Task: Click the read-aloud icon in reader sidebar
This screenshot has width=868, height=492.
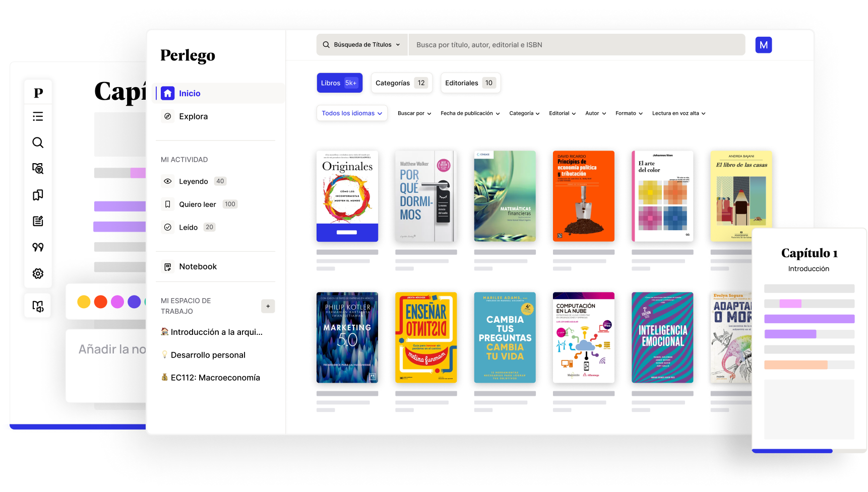Action: [38, 306]
